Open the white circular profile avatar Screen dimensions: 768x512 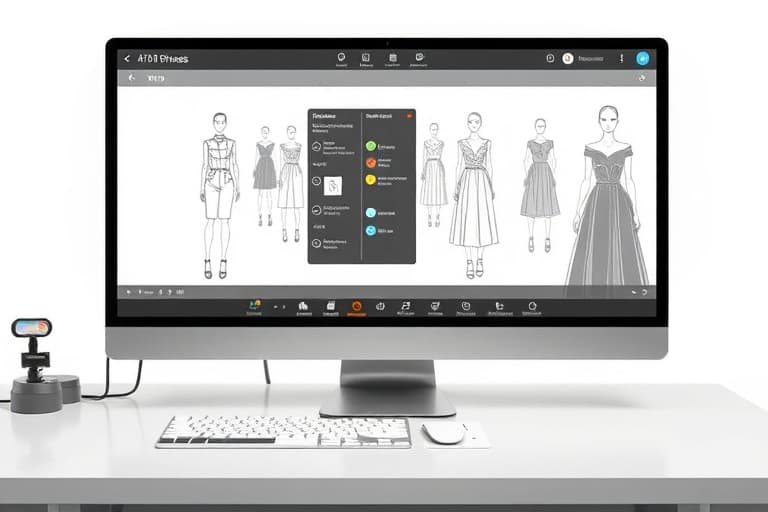(568, 59)
